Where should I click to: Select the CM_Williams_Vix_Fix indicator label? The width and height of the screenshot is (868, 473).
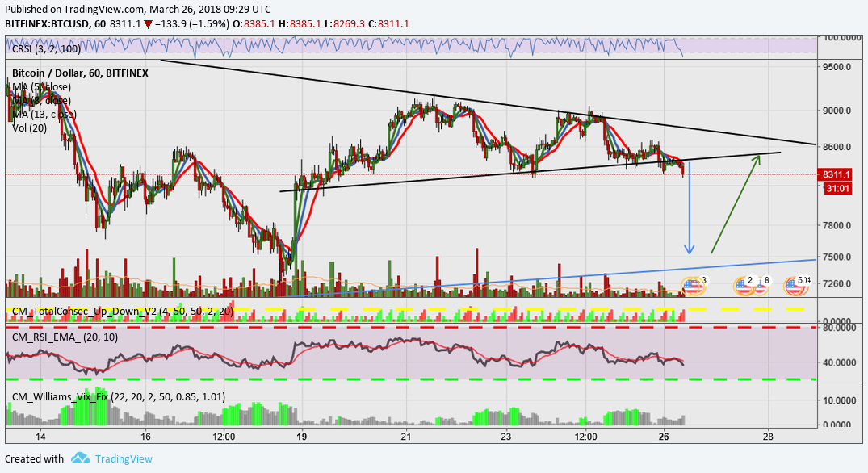(119, 396)
